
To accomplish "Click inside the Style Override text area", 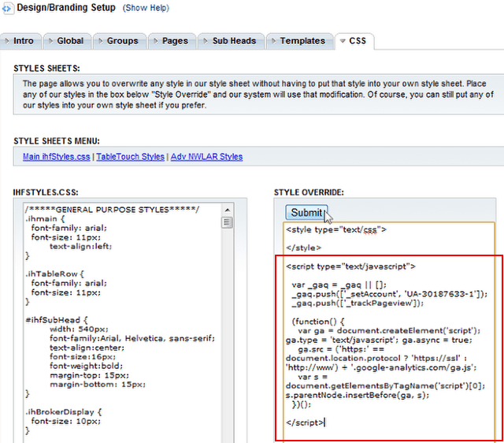I will (x=389, y=331).
